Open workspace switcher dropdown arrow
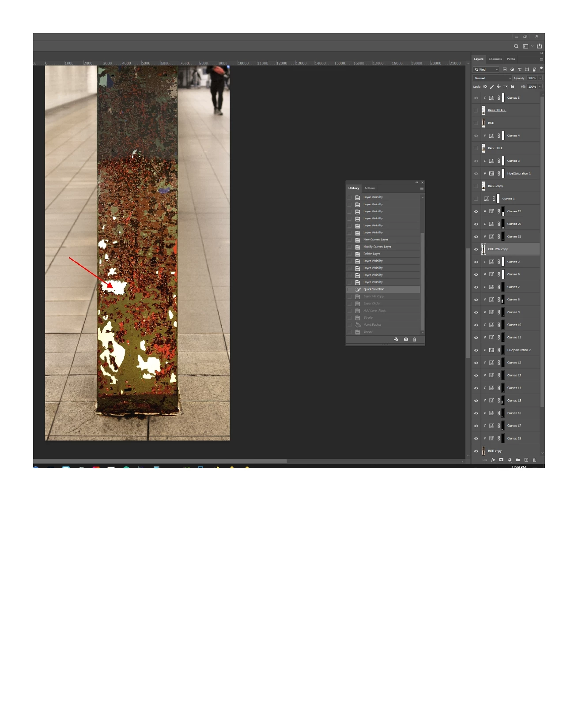 pos(532,46)
